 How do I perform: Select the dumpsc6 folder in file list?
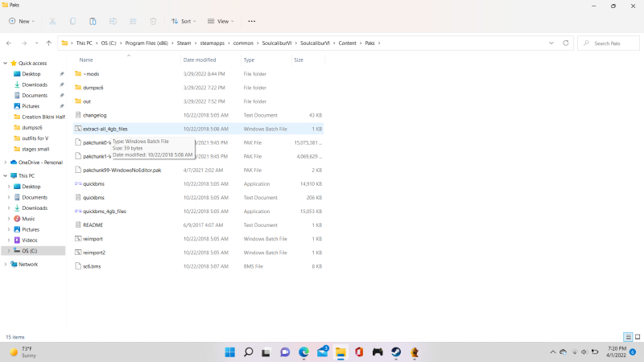tap(93, 88)
